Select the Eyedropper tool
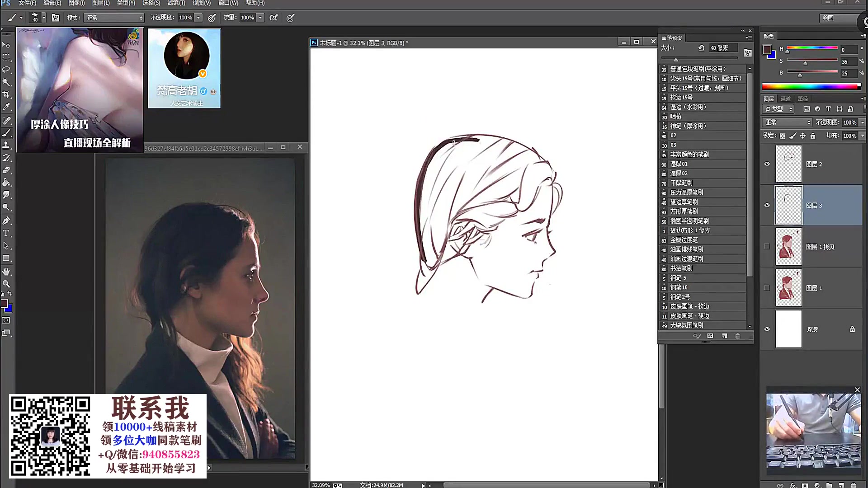The width and height of the screenshot is (868, 488). pos(6,107)
